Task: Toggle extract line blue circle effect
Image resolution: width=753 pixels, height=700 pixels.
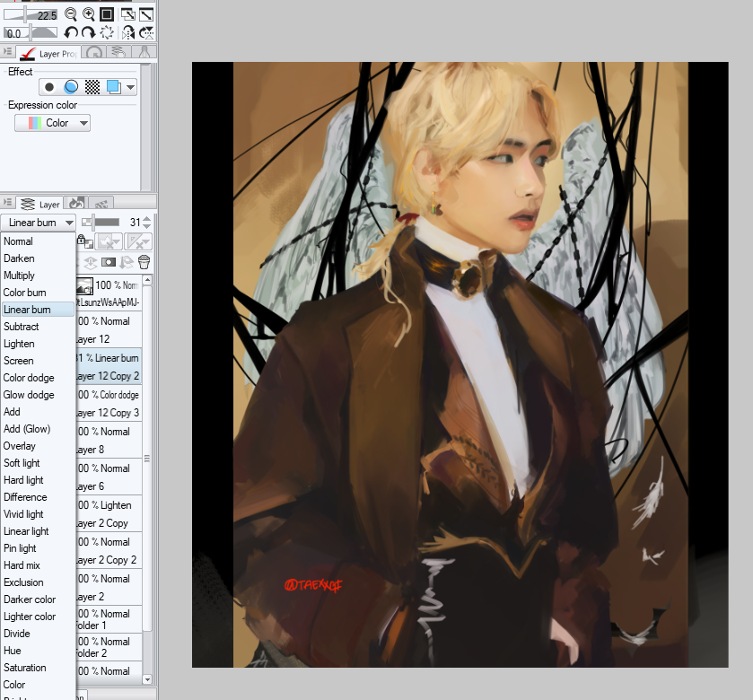Action: coord(71,87)
